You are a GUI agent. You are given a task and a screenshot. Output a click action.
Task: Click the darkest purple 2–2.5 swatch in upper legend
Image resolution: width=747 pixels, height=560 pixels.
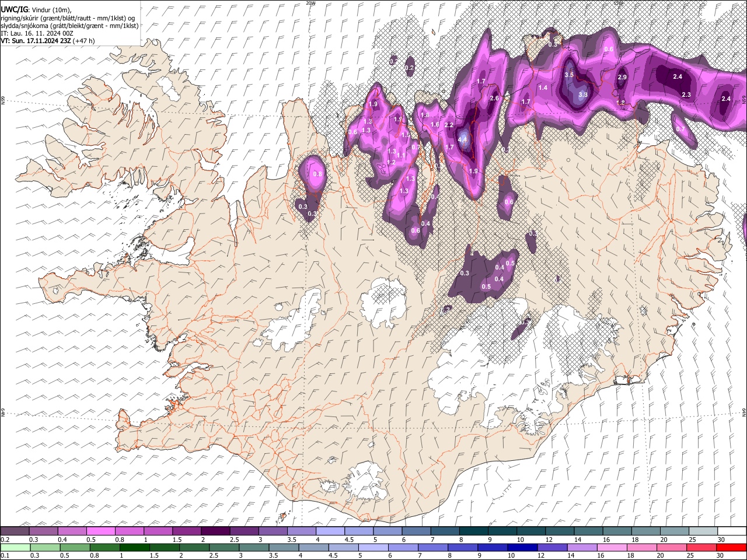215,531
